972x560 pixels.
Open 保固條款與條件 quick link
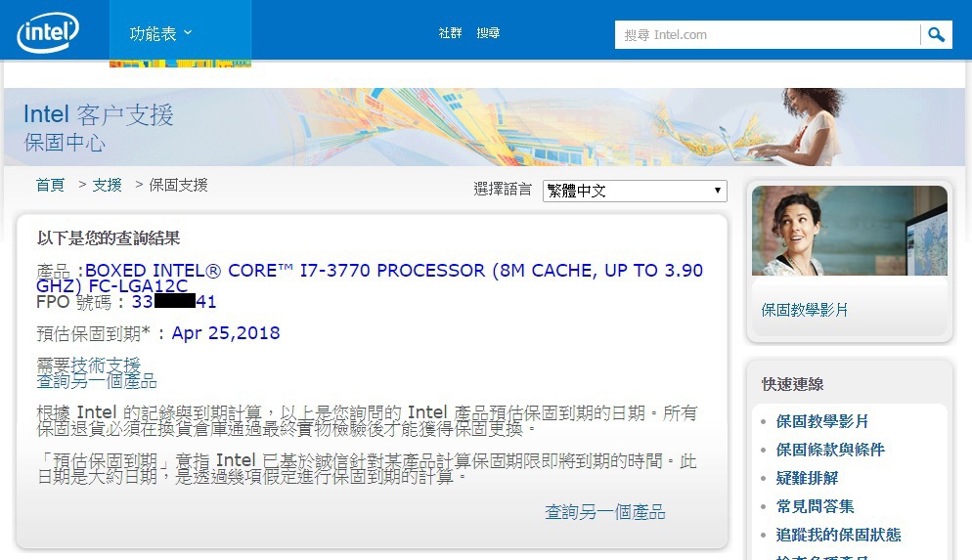pyautogui.click(x=830, y=450)
